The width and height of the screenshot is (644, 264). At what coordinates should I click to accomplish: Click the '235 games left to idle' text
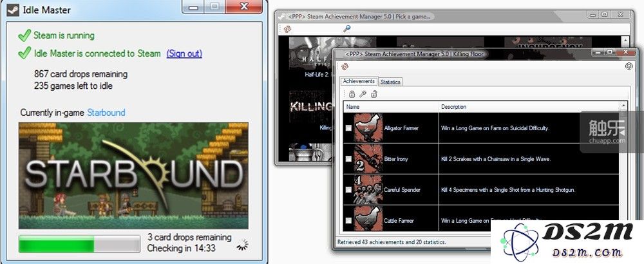(73, 86)
